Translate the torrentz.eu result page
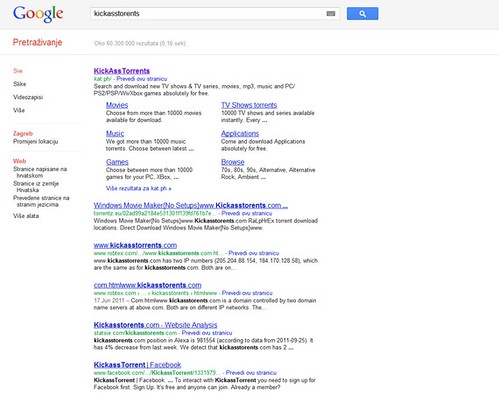Viewport: 499px width, 396px height. click(247, 213)
